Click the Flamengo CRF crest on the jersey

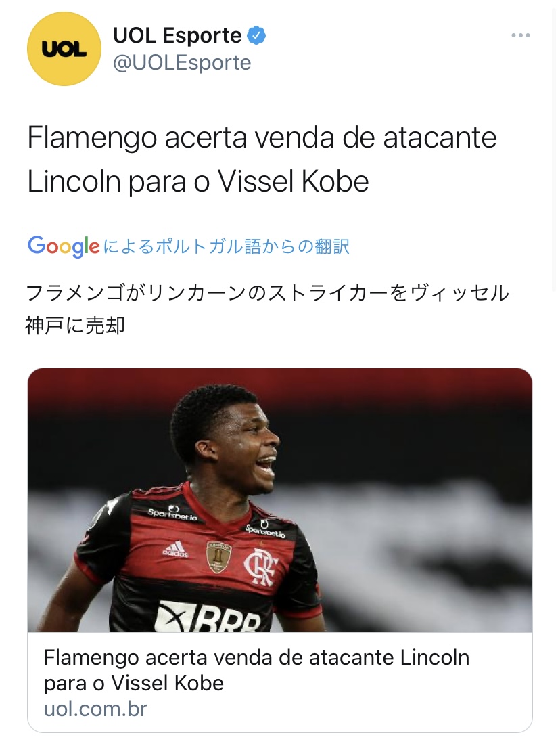coord(260,567)
